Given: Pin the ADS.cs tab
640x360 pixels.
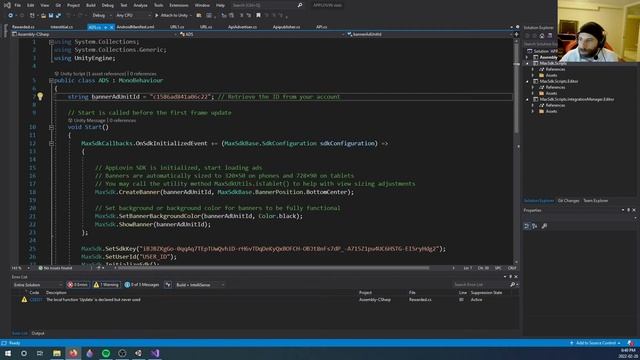Looking at the screenshot, I should pos(105,27).
